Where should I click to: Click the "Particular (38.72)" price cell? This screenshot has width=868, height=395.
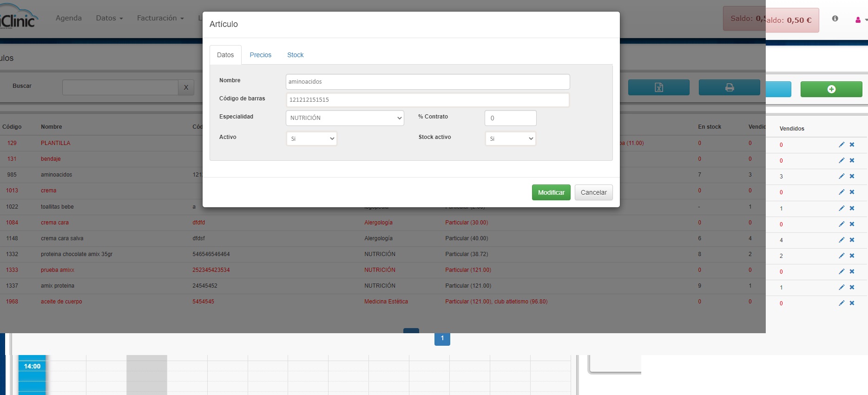467,254
